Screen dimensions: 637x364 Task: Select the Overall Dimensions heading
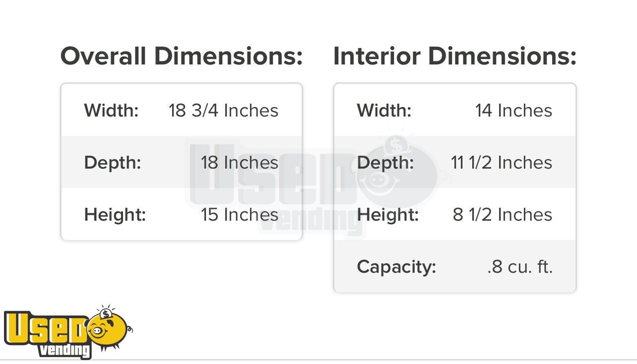pyautogui.click(x=182, y=56)
